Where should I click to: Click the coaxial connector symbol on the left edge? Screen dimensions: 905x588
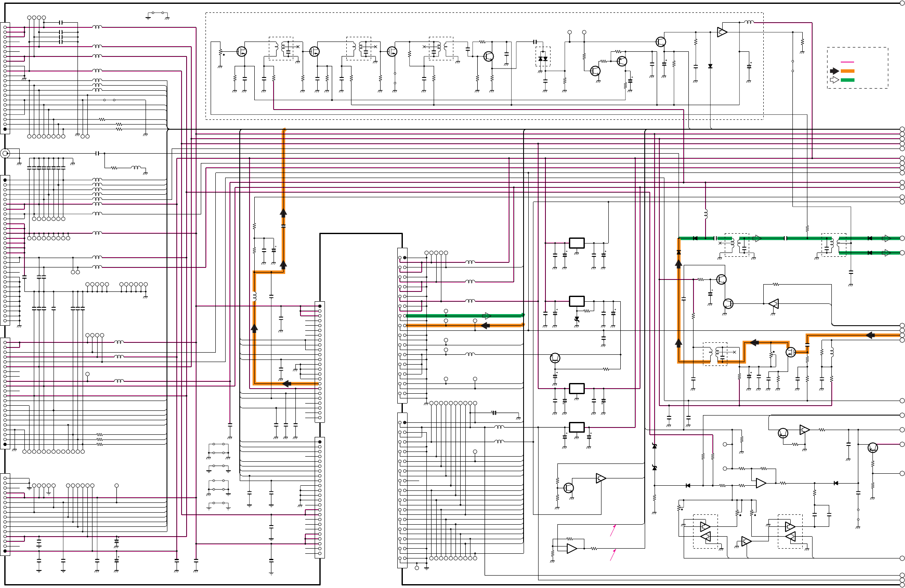[x=5, y=153]
